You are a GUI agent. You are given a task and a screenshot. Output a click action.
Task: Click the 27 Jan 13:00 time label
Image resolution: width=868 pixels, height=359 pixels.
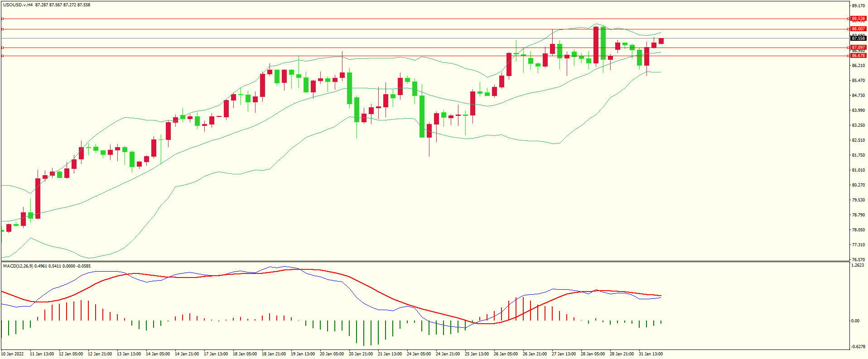pos(564,354)
